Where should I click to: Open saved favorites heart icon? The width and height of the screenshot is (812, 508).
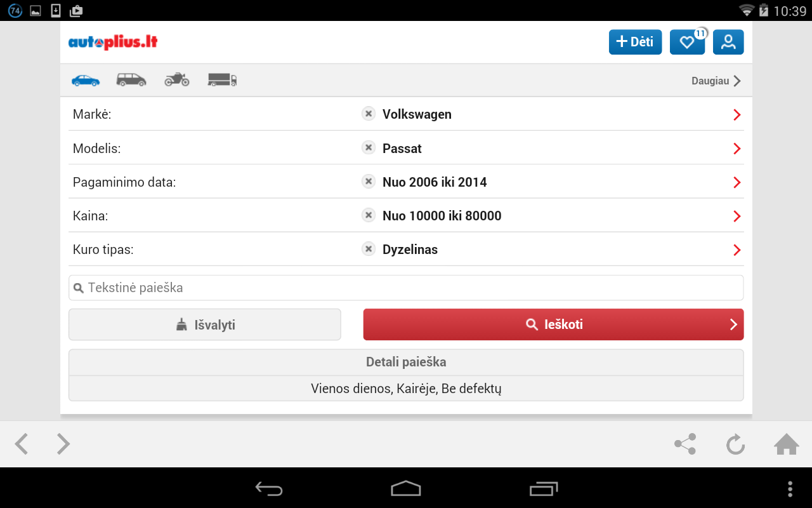pos(687,42)
